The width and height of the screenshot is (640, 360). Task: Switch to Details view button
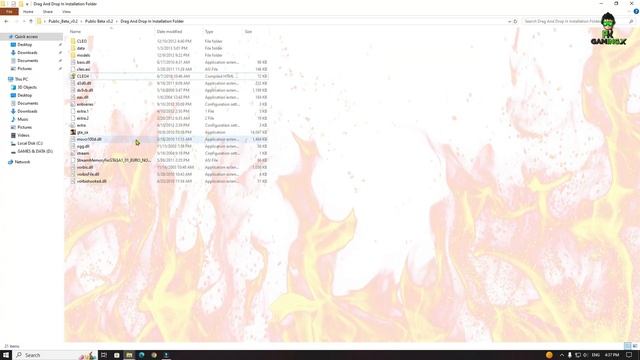[x=628, y=346]
